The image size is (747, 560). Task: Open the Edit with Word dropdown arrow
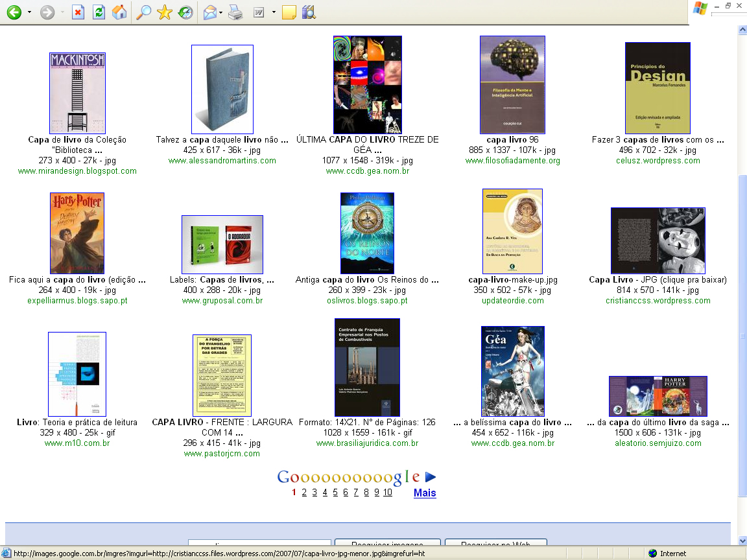(x=274, y=12)
